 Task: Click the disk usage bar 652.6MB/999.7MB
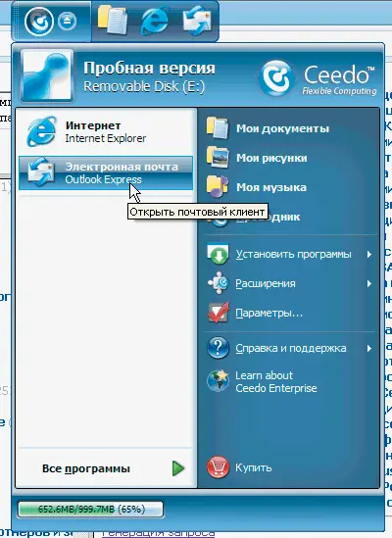click(90, 510)
